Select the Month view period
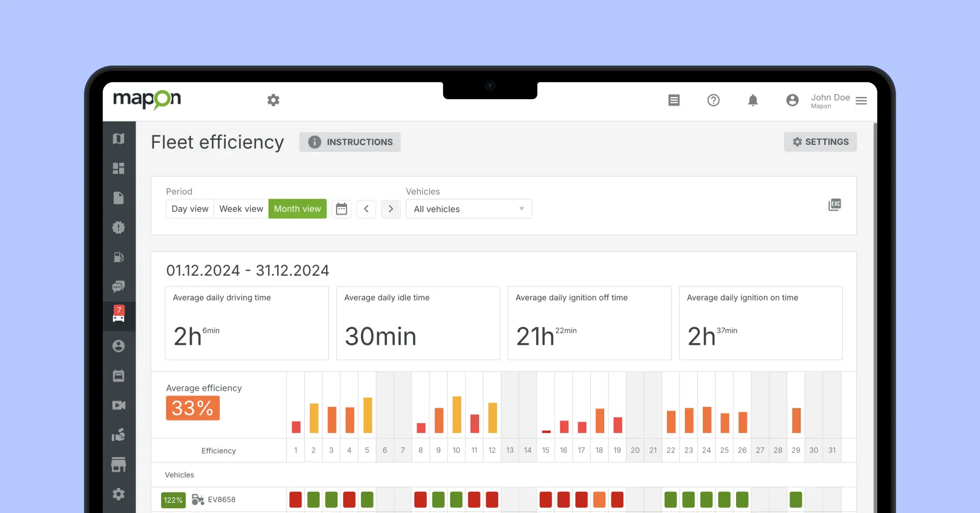Image resolution: width=980 pixels, height=513 pixels. click(x=297, y=209)
